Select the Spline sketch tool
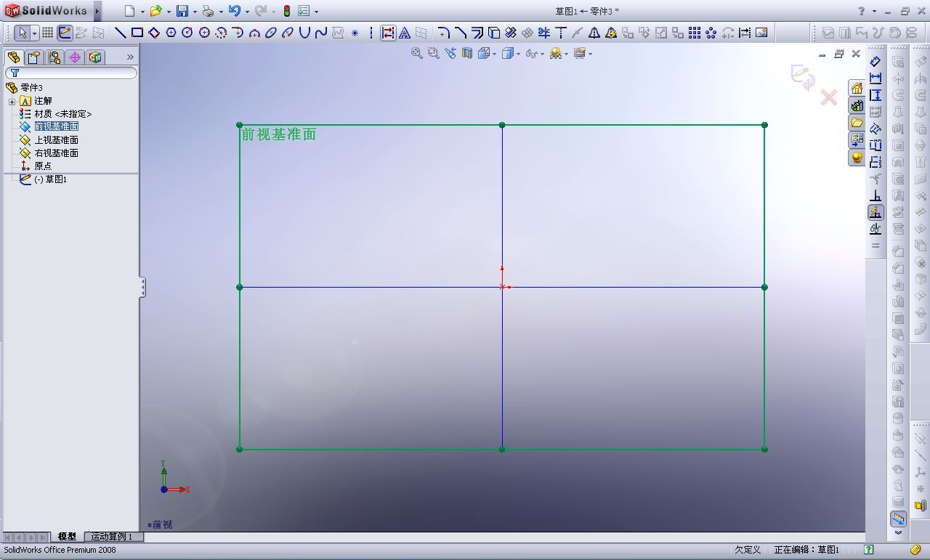The height and width of the screenshot is (560, 930). (x=322, y=32)
